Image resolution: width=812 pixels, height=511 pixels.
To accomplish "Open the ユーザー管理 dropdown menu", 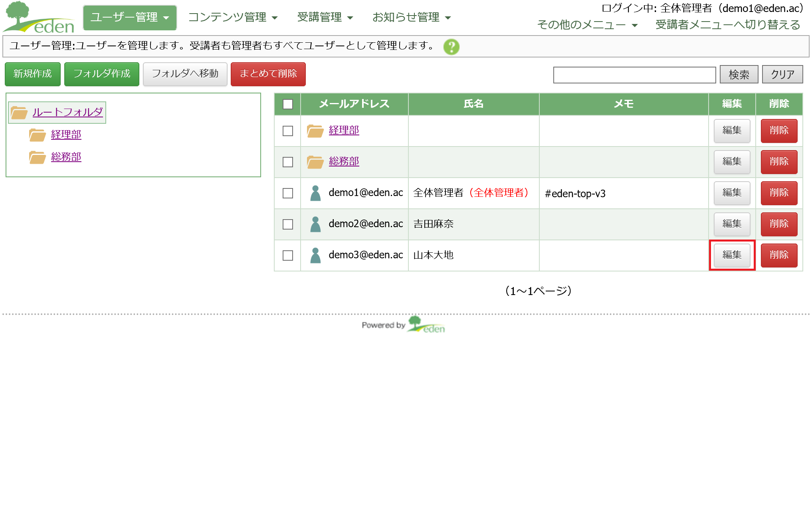I will pyautogui.click(x=130, y=18).
